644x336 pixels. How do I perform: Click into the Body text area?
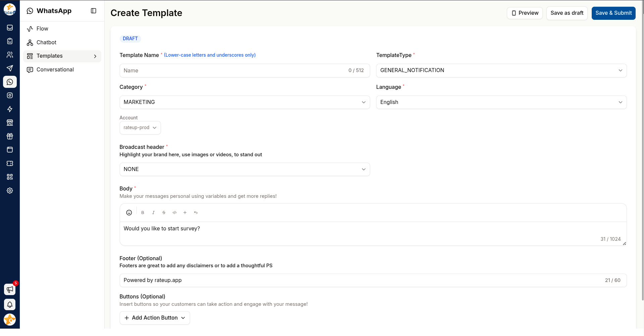373,234
